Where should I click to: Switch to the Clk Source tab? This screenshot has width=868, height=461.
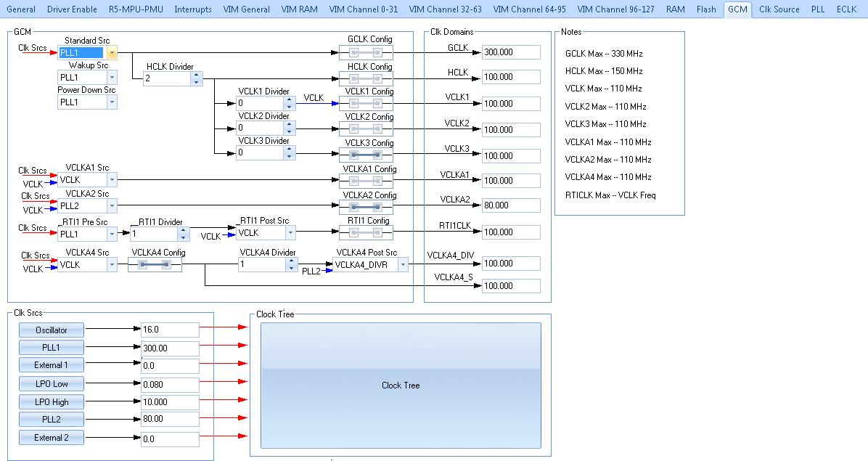tap(779, 9)
